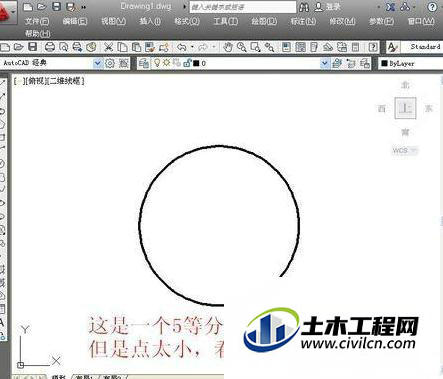Click Open in the quick access toolbar
Viewport: 443px width, 379px height.
(41, 7)
